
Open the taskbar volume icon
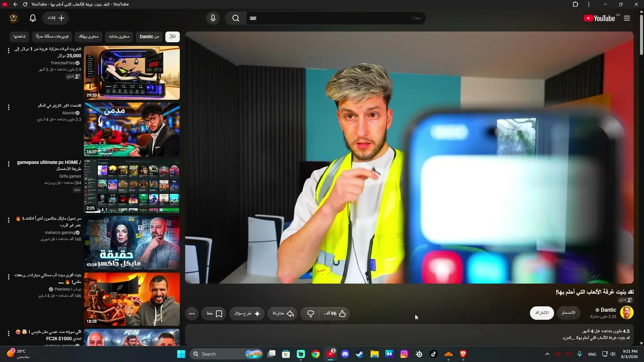coord(613,354)
